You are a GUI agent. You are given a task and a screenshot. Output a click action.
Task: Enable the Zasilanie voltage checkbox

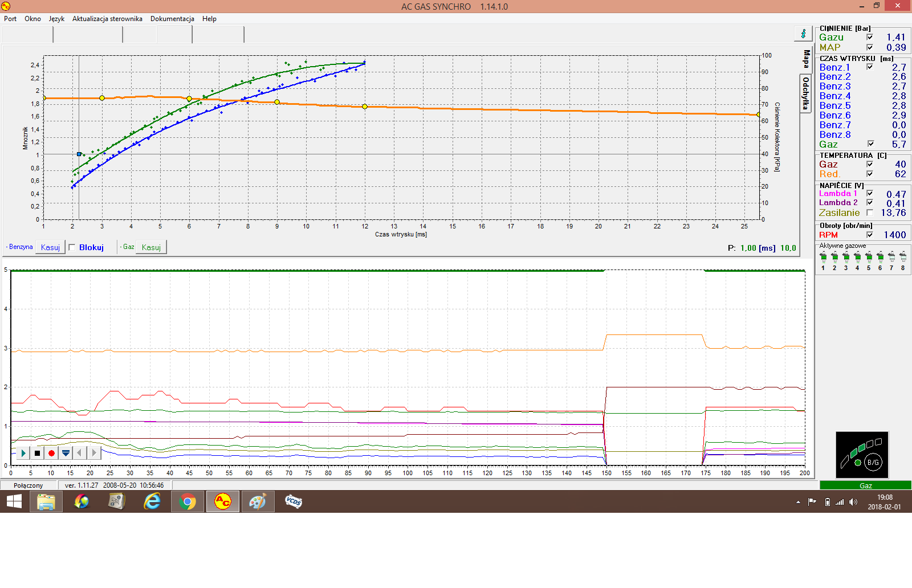click(x=870, y=213)
